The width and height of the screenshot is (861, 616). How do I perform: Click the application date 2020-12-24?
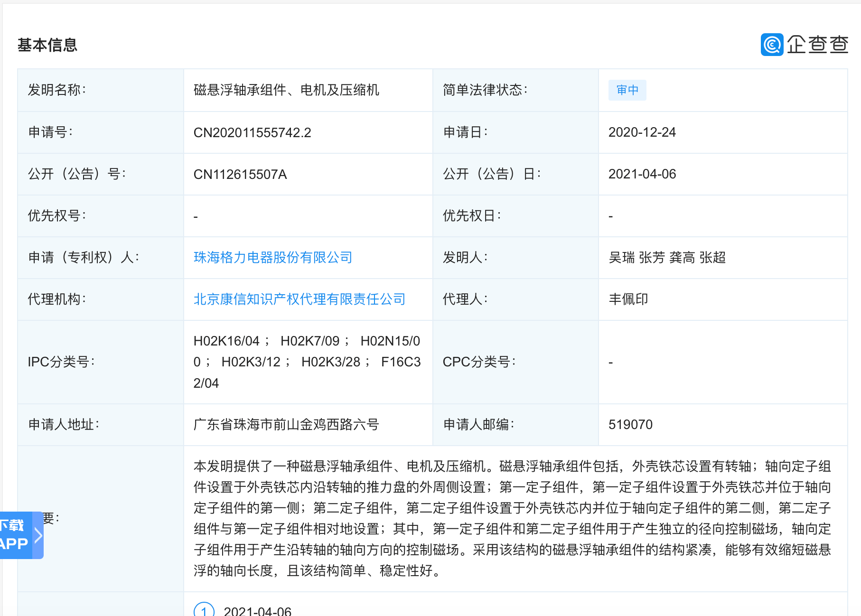coord(643,132)
